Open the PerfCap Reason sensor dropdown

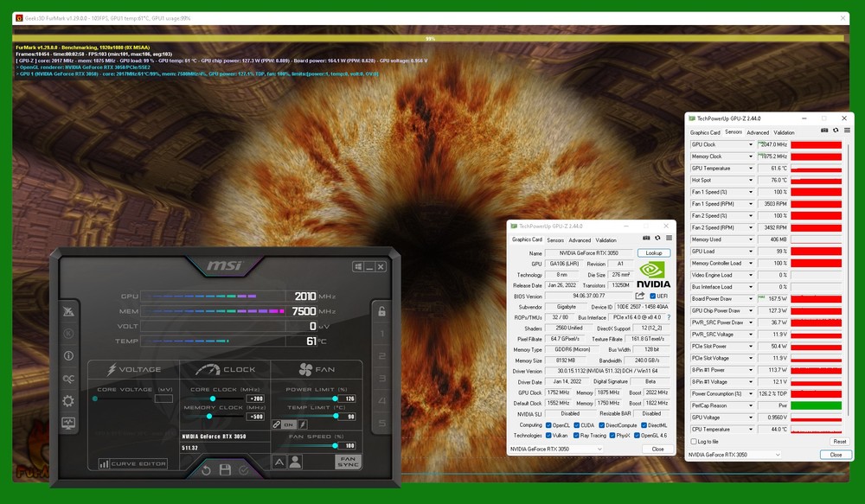click(750, 405)
